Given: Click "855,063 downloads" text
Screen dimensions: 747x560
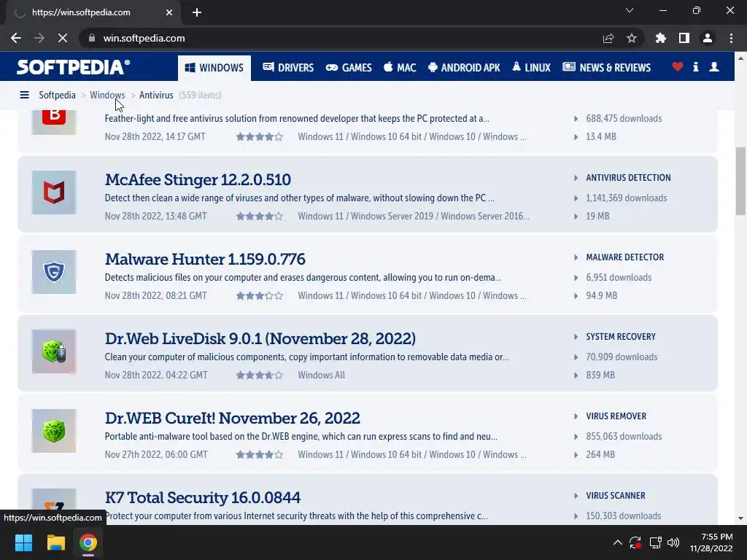Looking at the screenshot, I should (624, 437).
